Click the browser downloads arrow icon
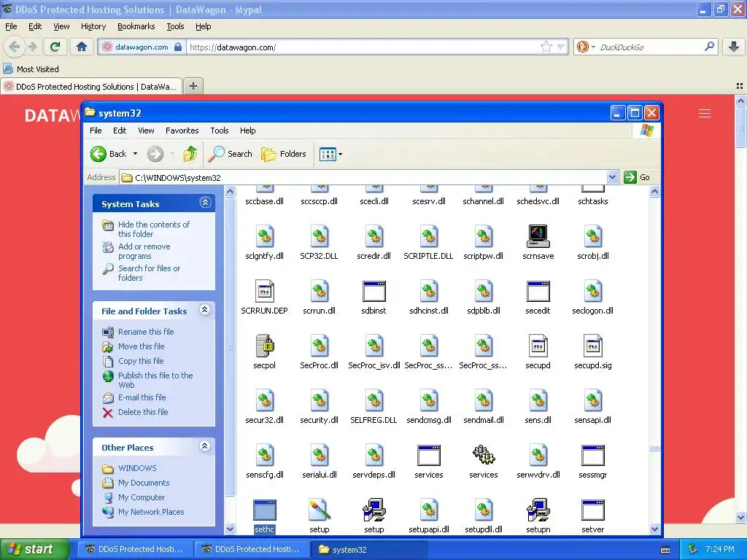 click(x=734, y=47)
